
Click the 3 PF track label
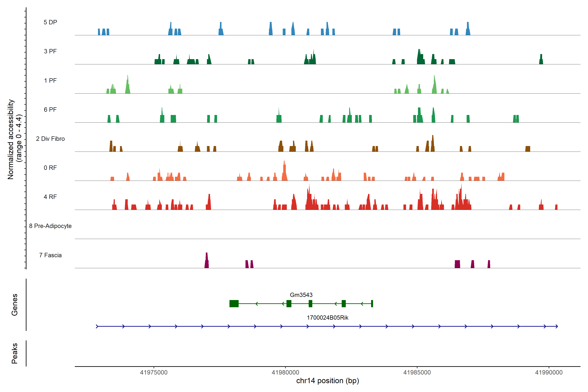pyautogui.click(x=50, y=51)
